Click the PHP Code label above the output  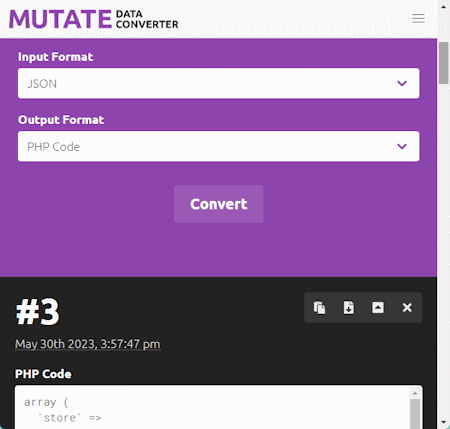pos(43,374)
